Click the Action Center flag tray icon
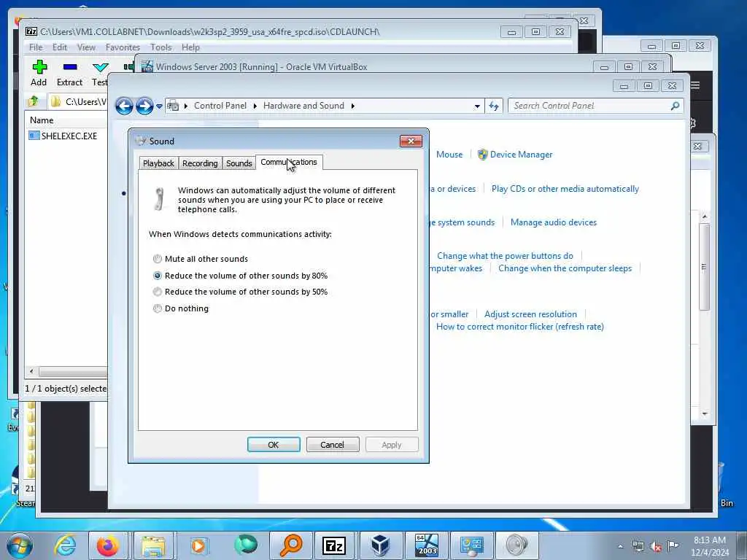 (x=673, y=545)
